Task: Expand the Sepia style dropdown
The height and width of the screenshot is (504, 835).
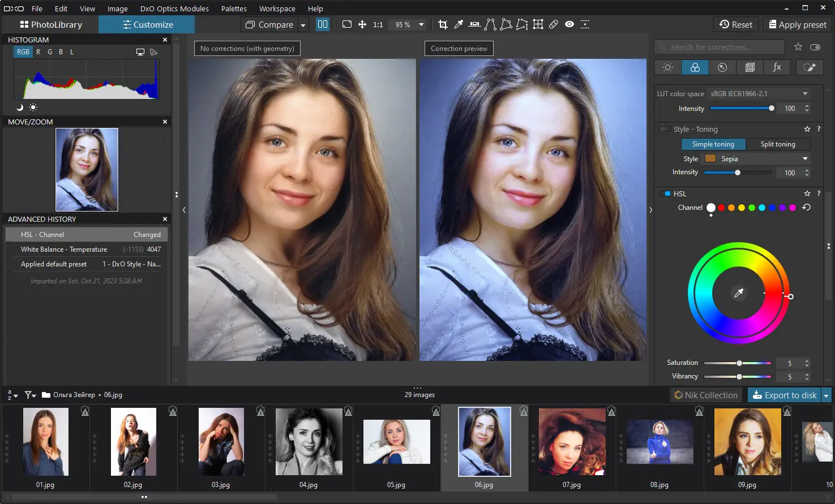Action: pos(805,159)
